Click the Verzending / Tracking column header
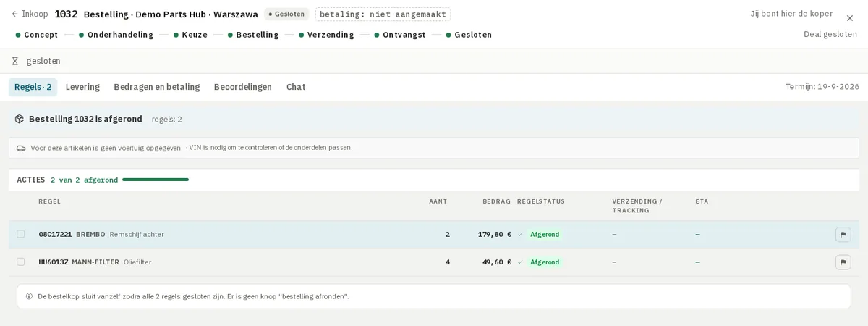This screenshot has height=326, width=868. click(x=637, y=206)
